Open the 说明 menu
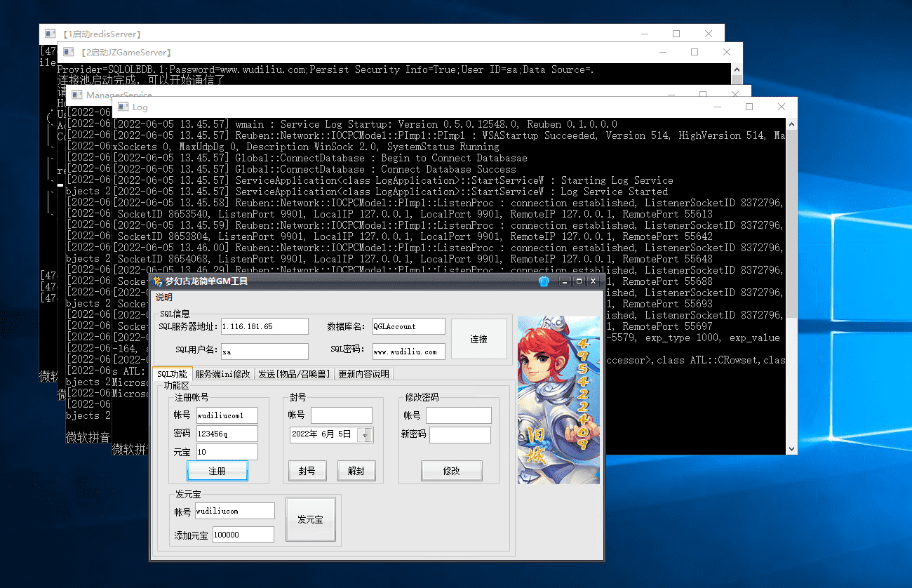 pos(163,298)
